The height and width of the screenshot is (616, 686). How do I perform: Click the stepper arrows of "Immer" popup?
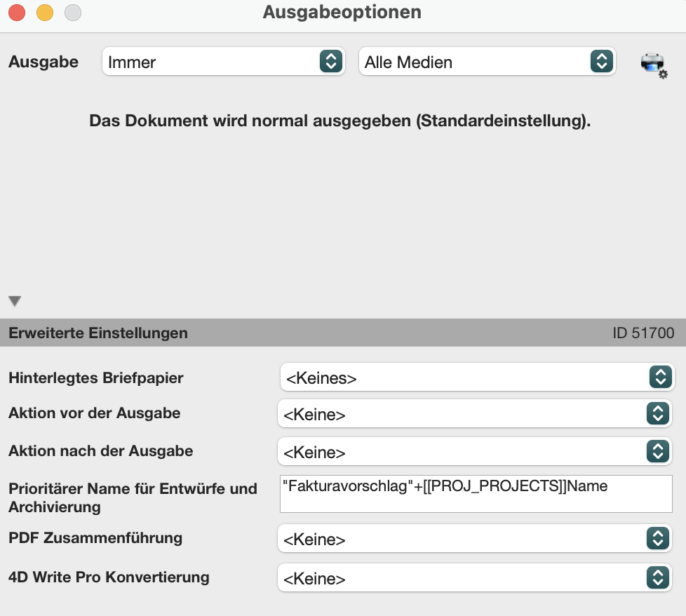(331, 61)
